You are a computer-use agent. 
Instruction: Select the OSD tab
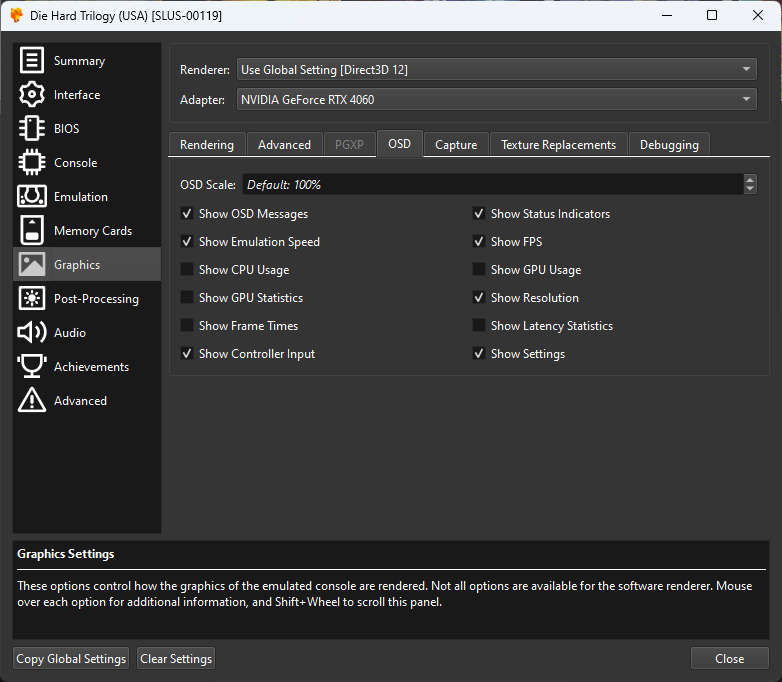pyautogui.click(x=399, y=144)
